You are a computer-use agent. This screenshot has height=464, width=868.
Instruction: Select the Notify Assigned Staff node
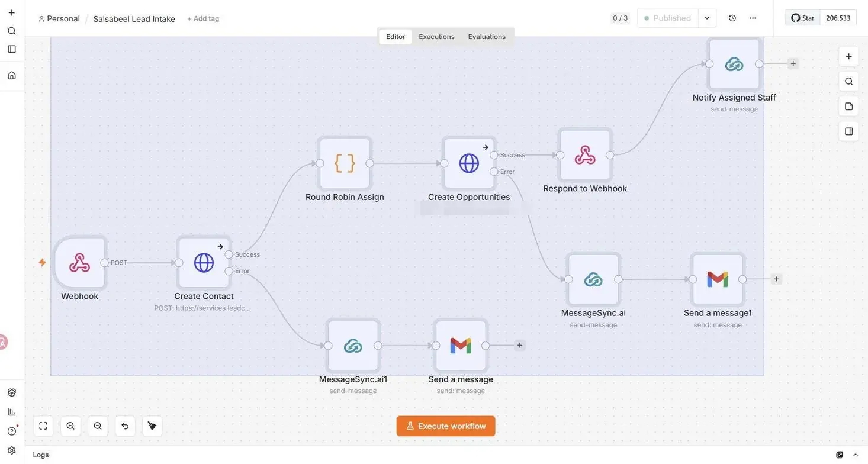pos(734,64)
